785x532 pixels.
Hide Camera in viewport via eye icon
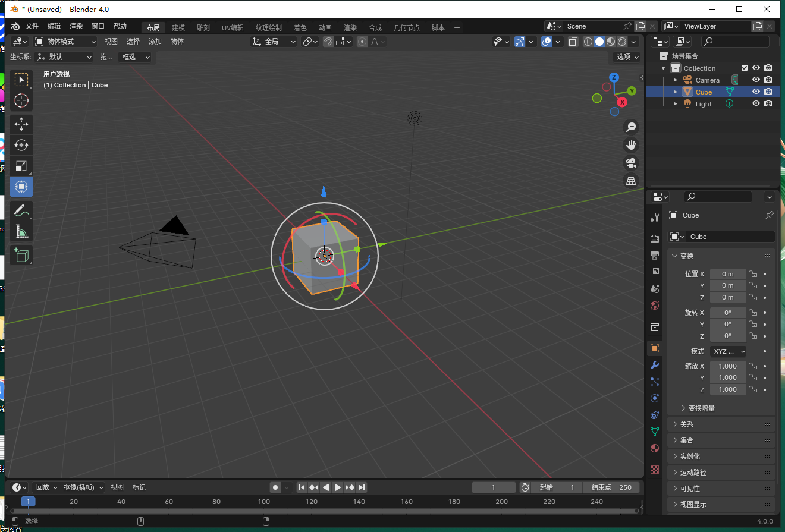[x=756, y=80]
